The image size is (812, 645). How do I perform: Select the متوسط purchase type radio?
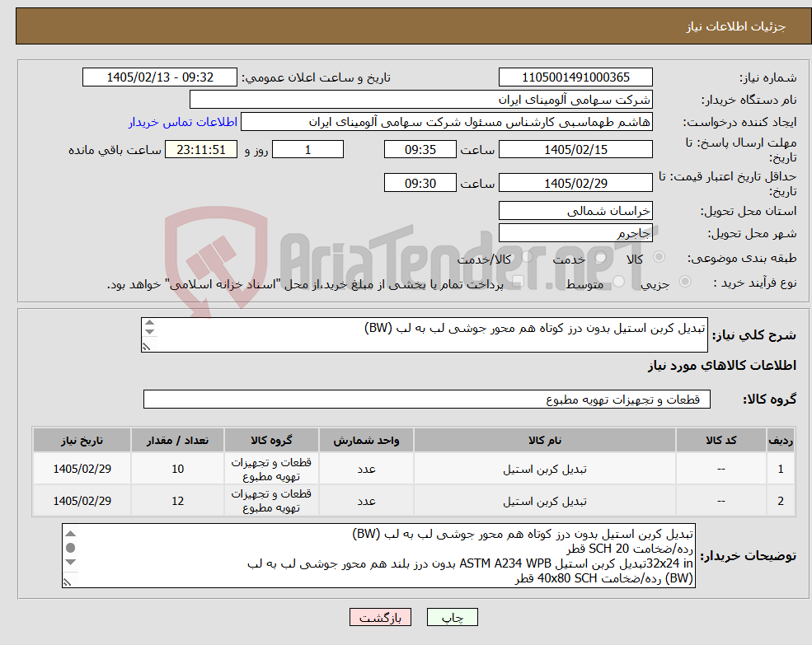tap(619, 282)
